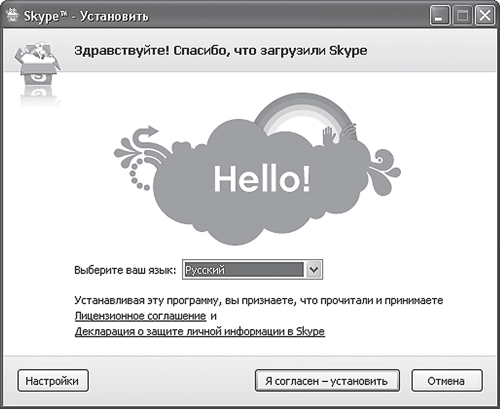Minimize the Skype installer window
The image size is (500, 409).
pyautogui.click(x=439, y=15)
